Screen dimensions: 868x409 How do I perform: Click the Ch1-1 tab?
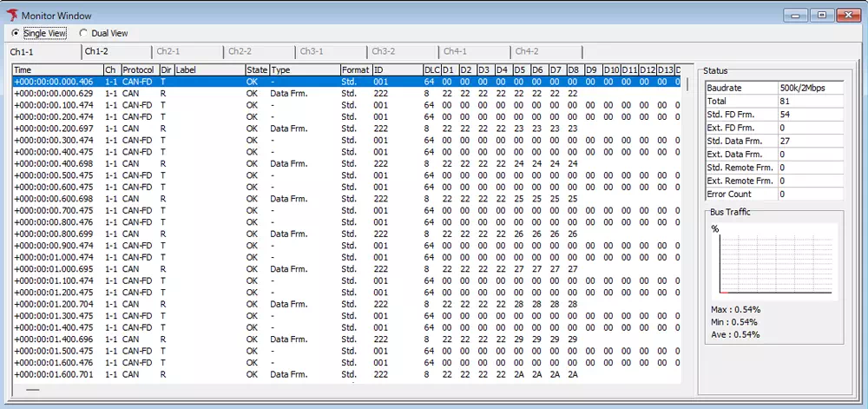(23, 52)
